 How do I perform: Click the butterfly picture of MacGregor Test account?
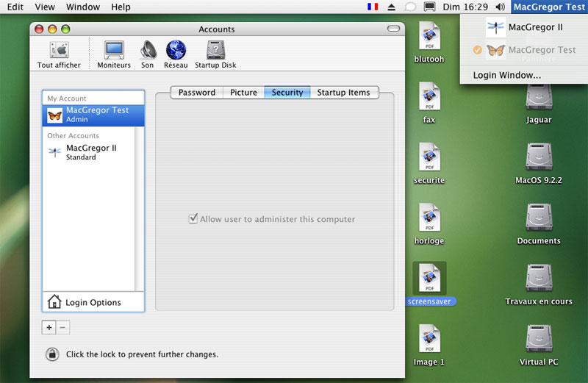click(54, 115)
